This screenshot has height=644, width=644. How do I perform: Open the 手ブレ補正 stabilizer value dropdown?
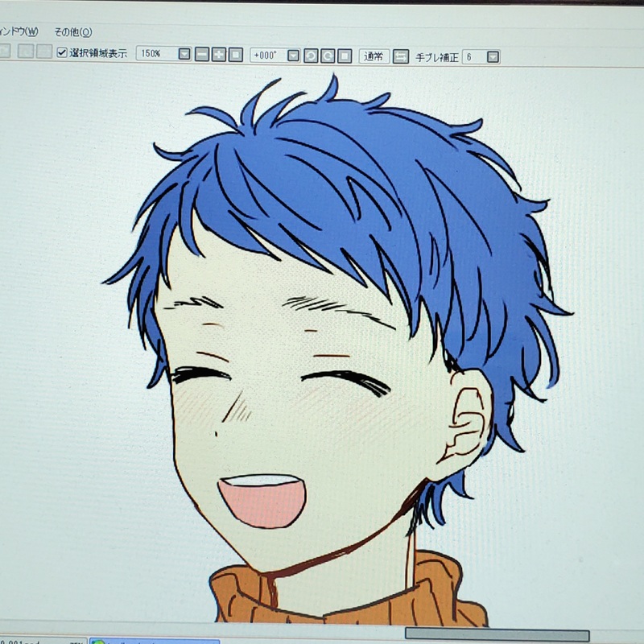[493, 56]
